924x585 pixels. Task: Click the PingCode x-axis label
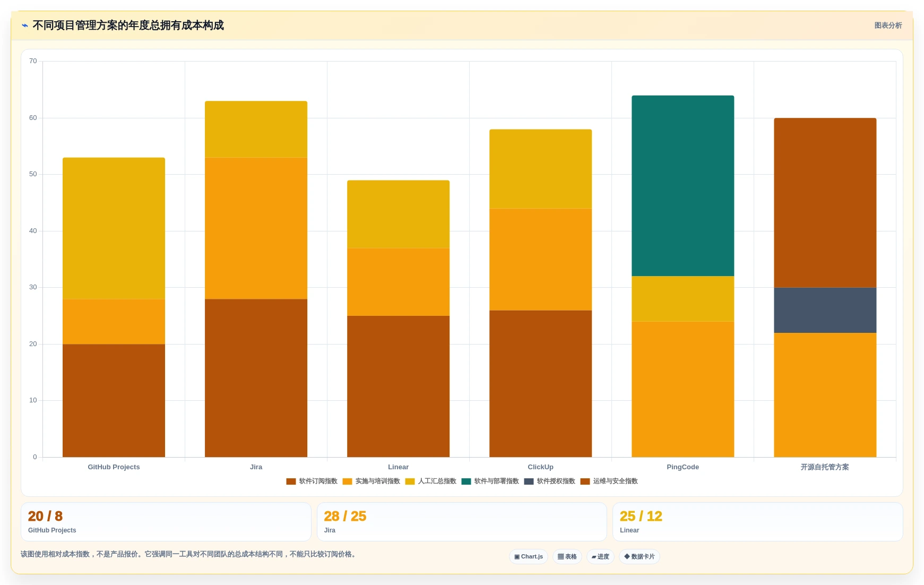click(x=683, y=467)
